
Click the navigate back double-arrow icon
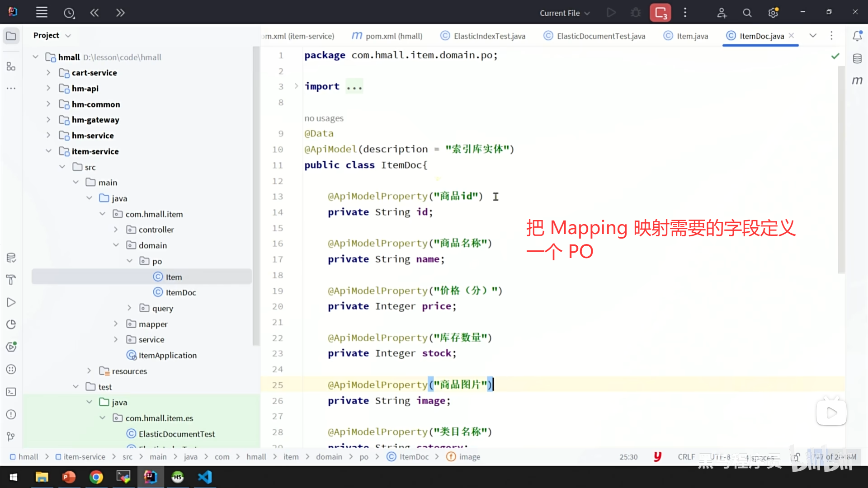point(94,13)
